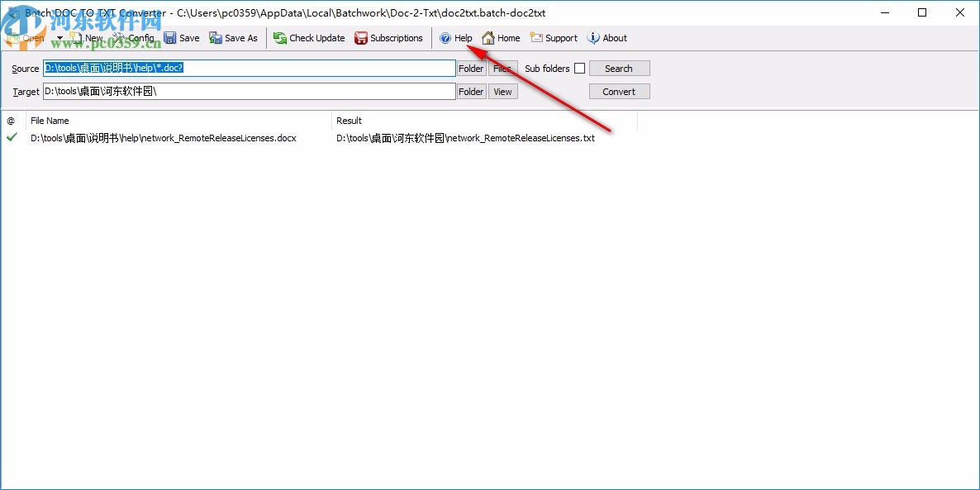Save the current batch list
This screenshot has height=490, width=980.
tap(183, 37)
